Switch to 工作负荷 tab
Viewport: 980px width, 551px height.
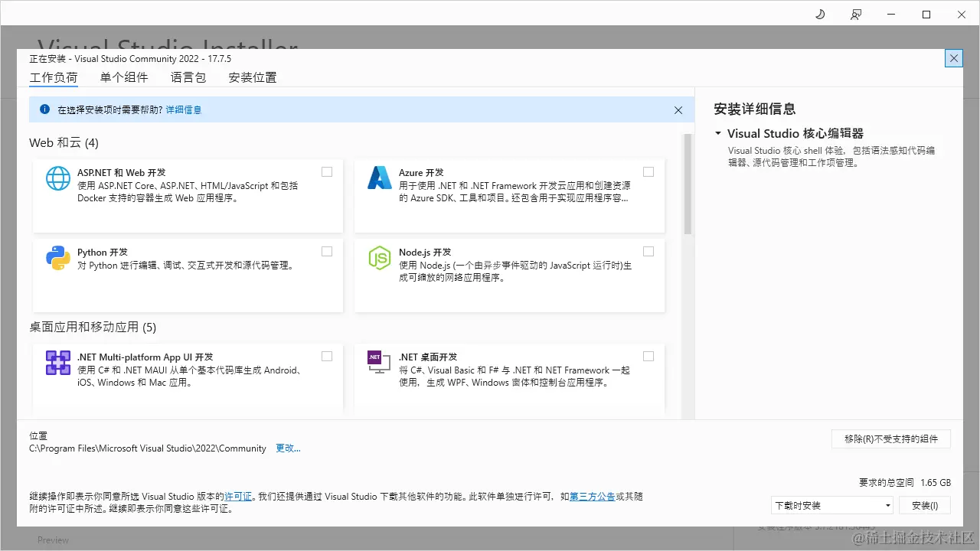click(x=54, y=77)
